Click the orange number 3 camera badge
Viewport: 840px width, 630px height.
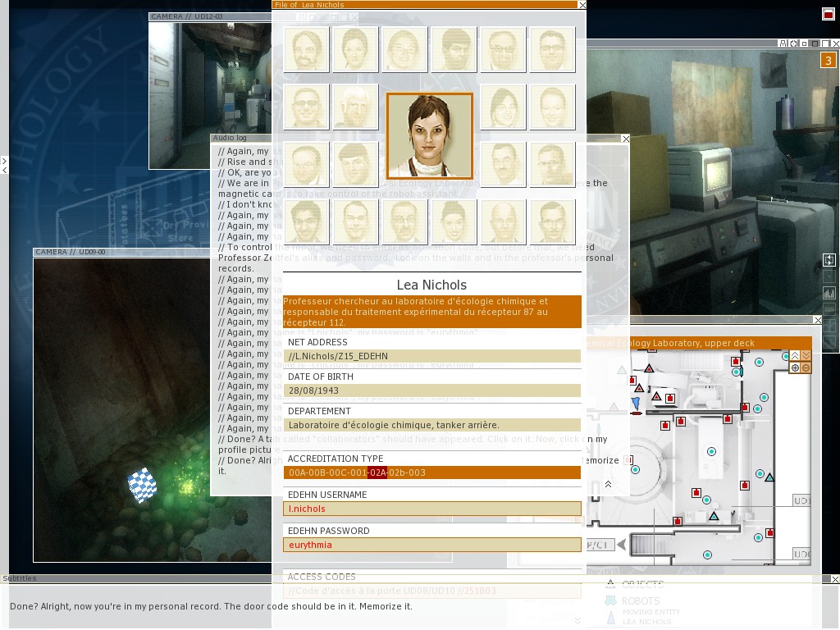[x=828, y=61]
